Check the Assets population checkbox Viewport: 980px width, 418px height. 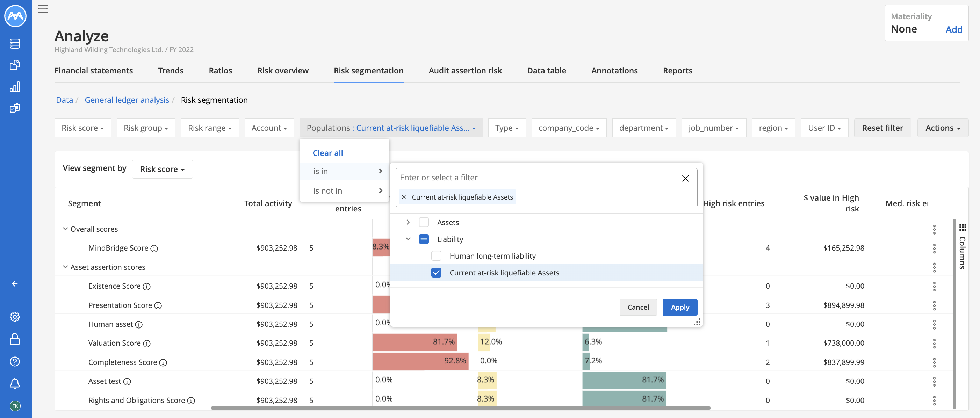point(424,222)
